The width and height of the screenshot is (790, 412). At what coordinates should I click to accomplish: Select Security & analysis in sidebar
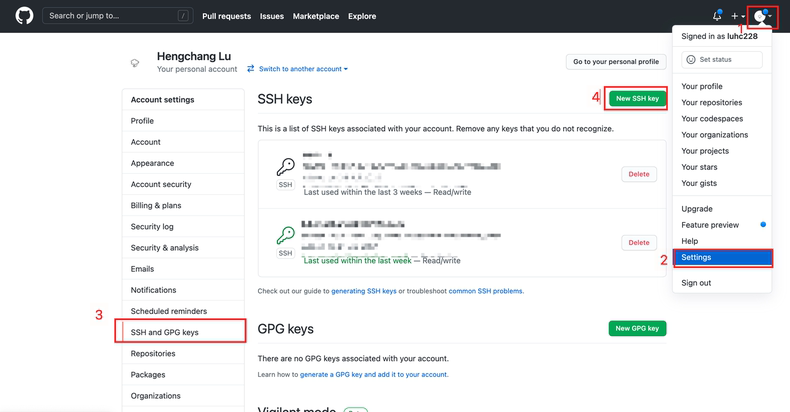pyautogui.click(x=183, y=248)
